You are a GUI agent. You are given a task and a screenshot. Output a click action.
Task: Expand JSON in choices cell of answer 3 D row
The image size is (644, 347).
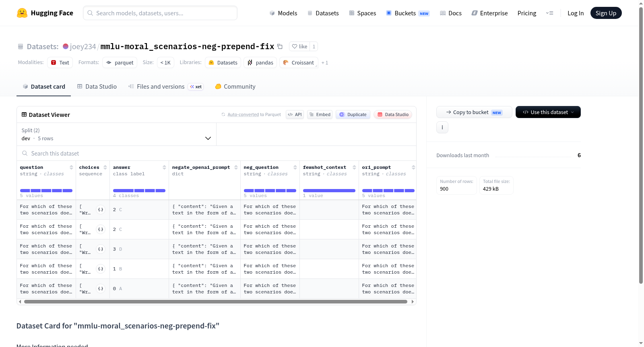pos(101,249)
